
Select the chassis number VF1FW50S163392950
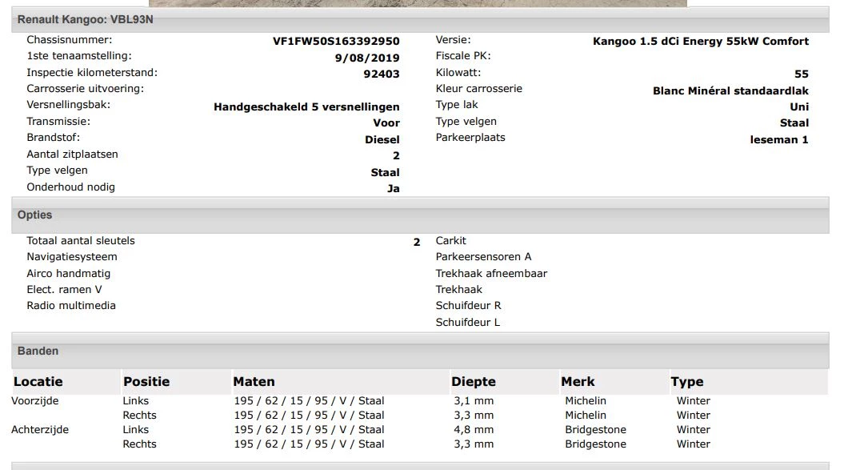(x=334, y=38)
